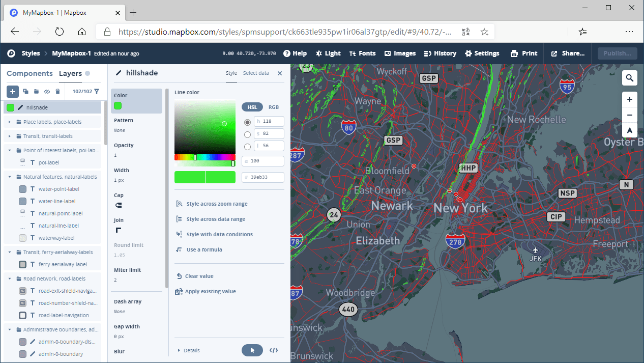Open the Images menu
The image size is (644, 363).
pos(400,53)
